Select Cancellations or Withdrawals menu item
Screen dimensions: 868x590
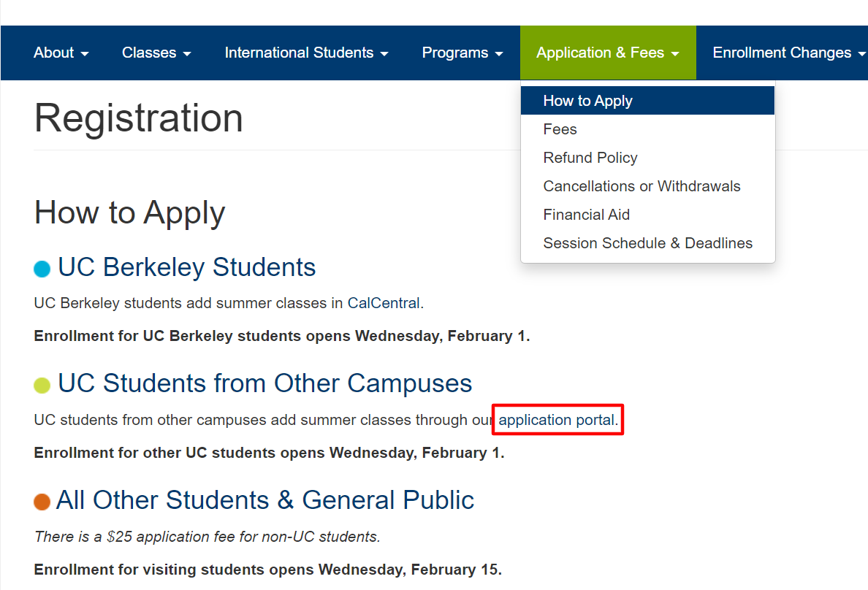point(642,186)
